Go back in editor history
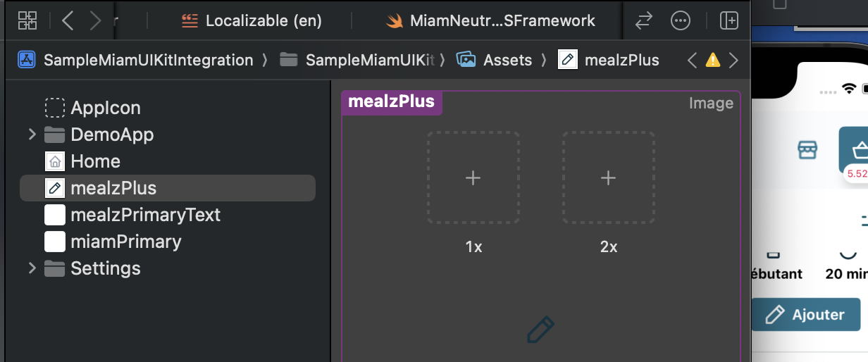The width and height of the screenshot is (868, 362). pos(68,21)
